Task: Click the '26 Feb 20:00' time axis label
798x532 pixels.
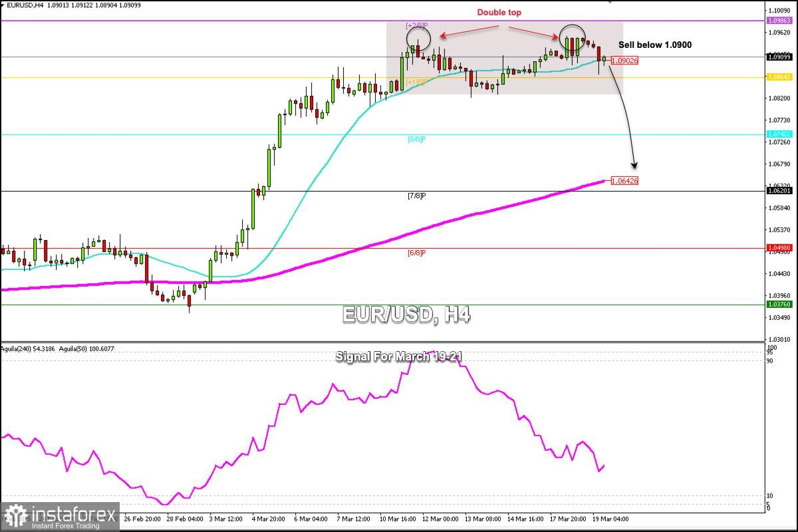Action: [x=142, y=519]
